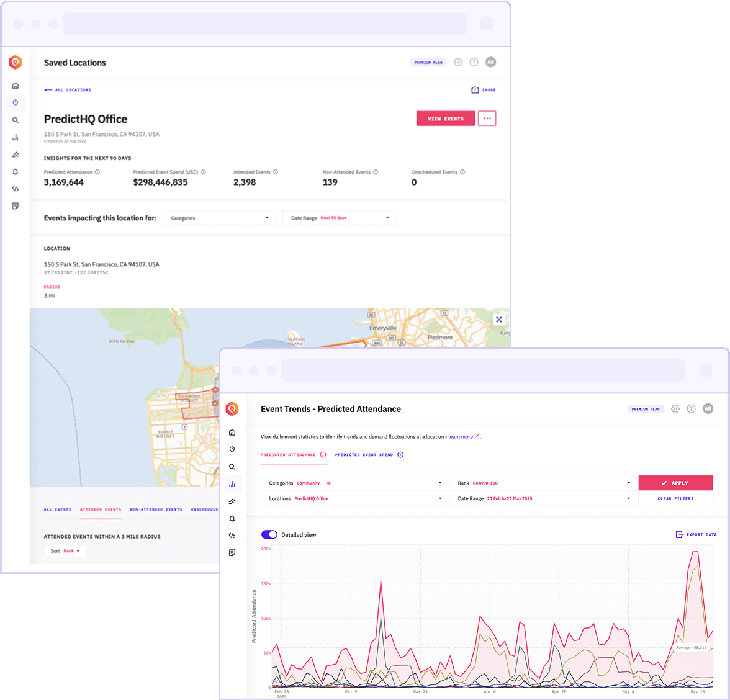This screenshot has width=730, height=700.
Task: Open the Sort Rank dropdown
Action: pyautogui.click(x=65, y=550)
